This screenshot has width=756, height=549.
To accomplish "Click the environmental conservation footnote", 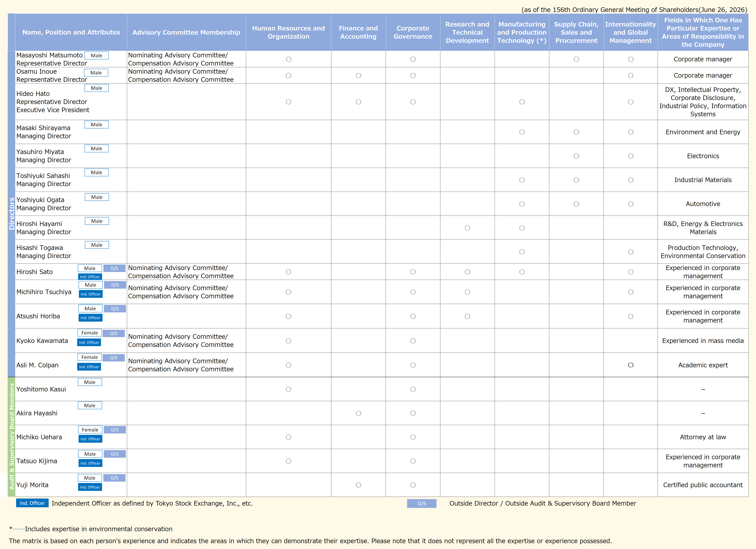I will pos(91,529).
